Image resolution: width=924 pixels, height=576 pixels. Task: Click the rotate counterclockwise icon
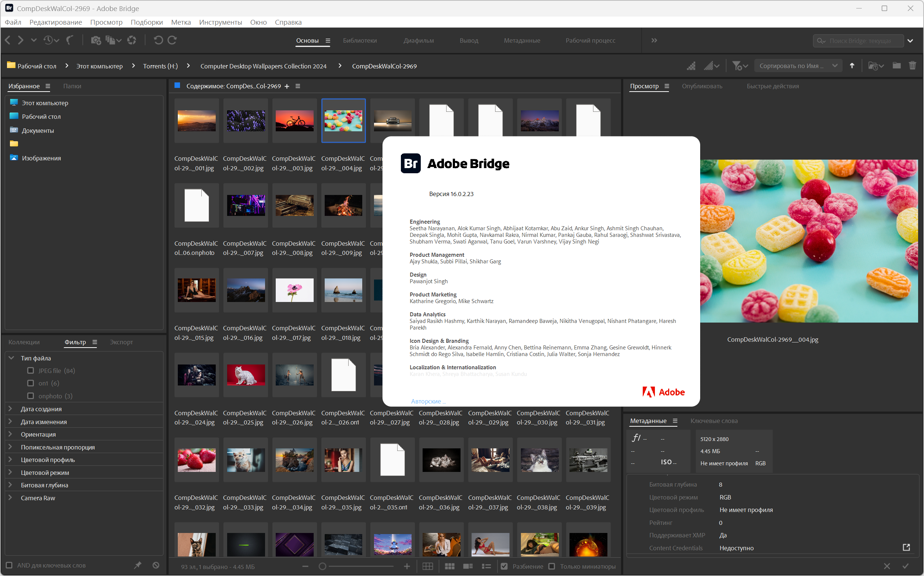tap(158, 40)
